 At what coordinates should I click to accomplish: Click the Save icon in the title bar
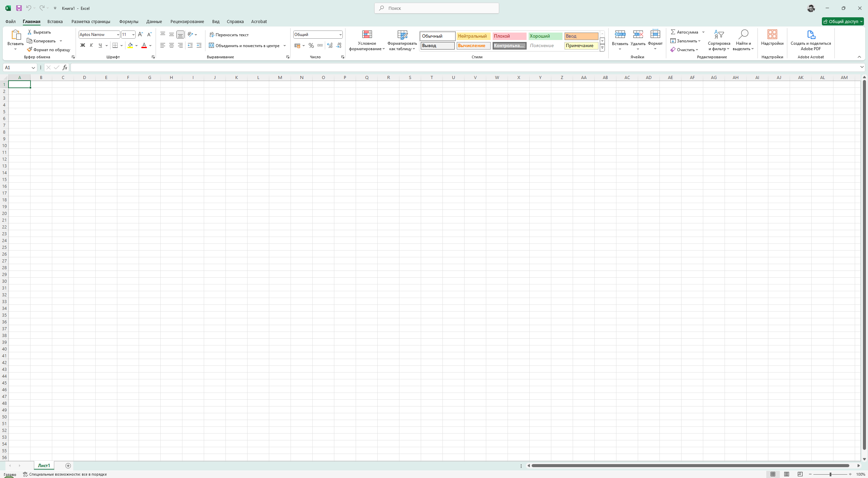[x=19, y=8]
